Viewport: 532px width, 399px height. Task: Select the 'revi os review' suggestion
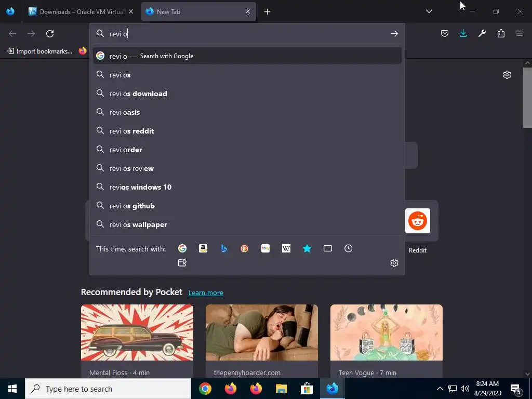tap(247, 168)
